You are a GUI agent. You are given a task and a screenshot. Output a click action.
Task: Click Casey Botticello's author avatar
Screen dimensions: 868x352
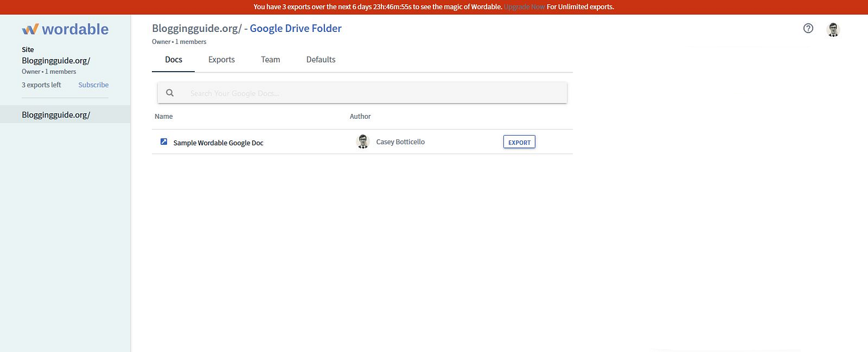[363, 142]
